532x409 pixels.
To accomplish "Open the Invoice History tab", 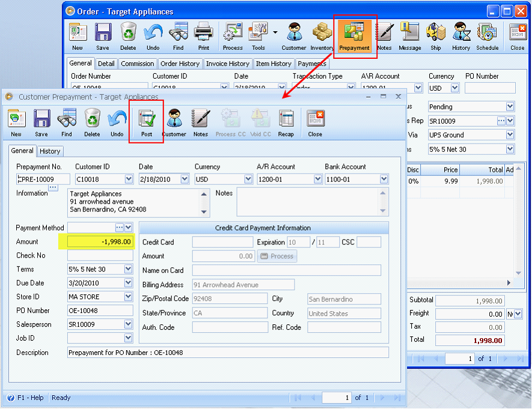I will tap(228, 64).
